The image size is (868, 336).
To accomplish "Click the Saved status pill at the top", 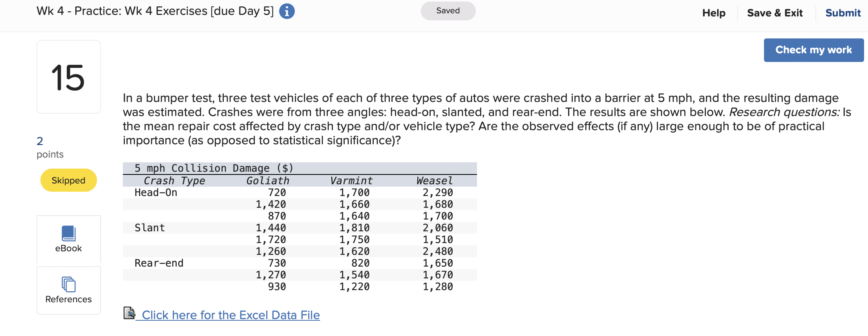I will coord(448,11).
